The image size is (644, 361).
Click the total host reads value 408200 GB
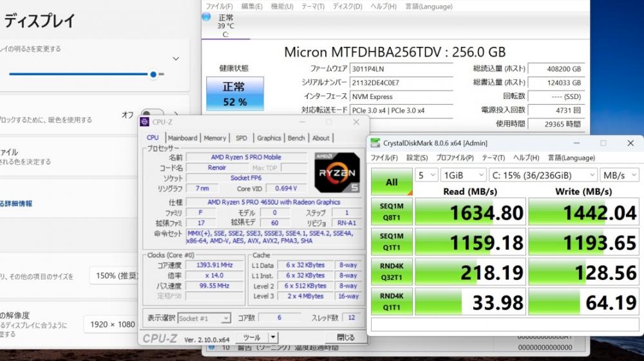click(556, 69)
